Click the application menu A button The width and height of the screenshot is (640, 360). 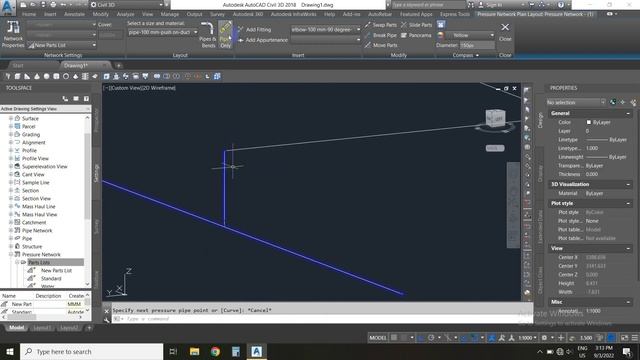(8, 7)
